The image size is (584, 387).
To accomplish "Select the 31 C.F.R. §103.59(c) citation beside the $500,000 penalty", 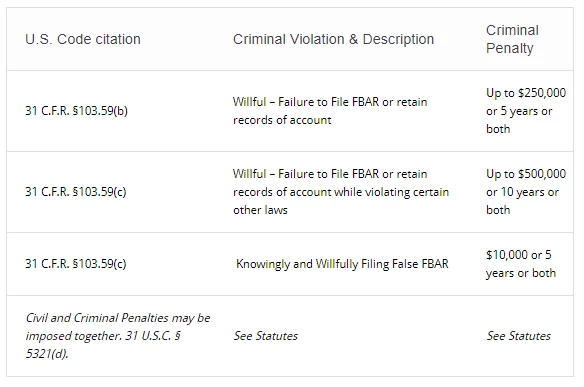I will pyautogui.click(x=76, y=192).
